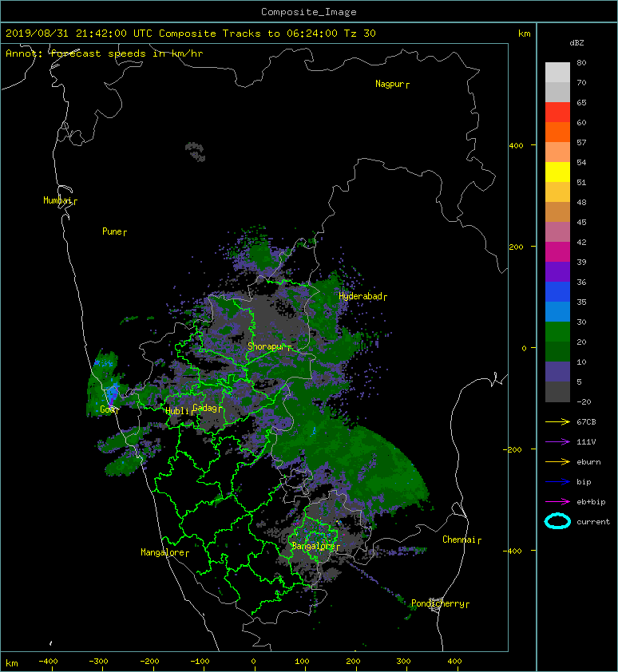Click the 67CB legend label
Image resolution: width=618 pixels, height=672 pixels.
586,422
